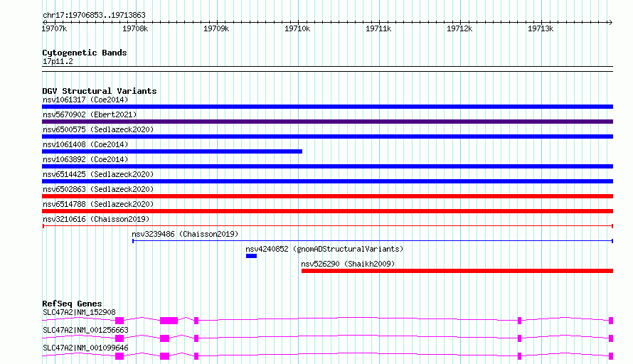Open the nsv5670902 (Ebert2021) label
The width and height of the screenshot is (633, 364).
tap(90, 114)
